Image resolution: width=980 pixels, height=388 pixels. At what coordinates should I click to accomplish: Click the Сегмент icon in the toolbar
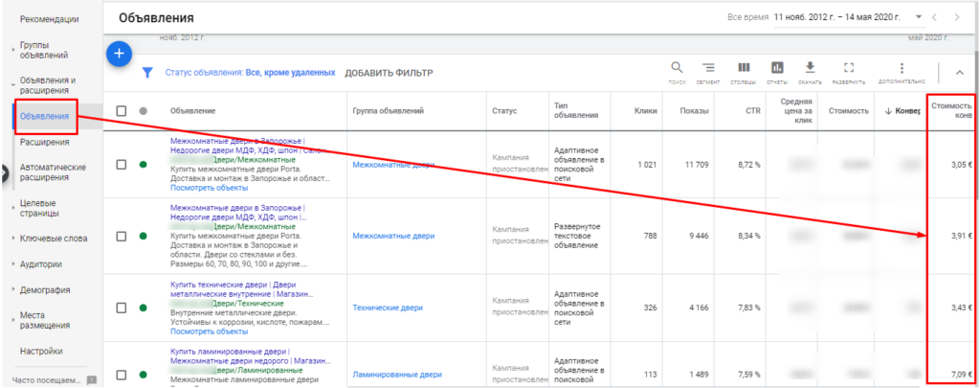pos(708,69)
